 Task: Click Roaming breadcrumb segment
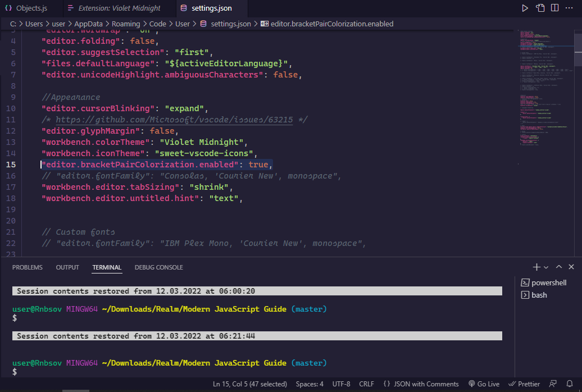126,24
